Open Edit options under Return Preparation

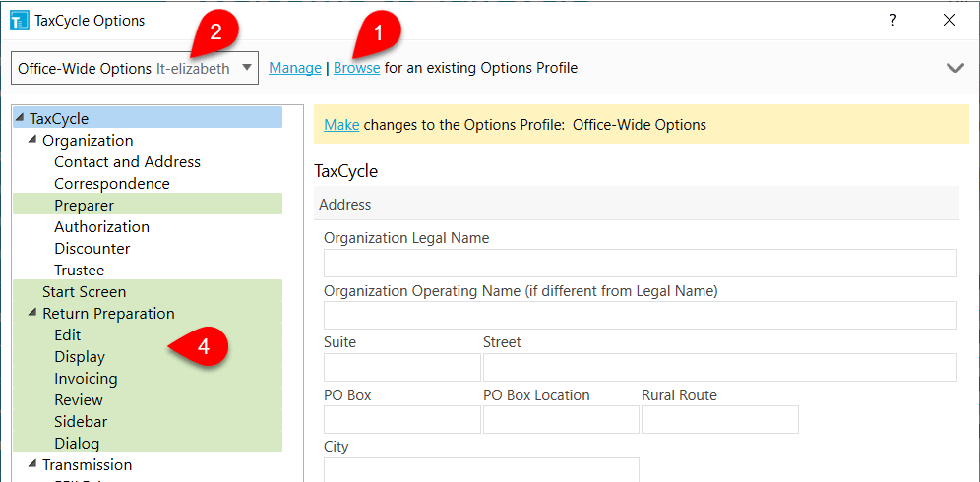pos(68,334)
